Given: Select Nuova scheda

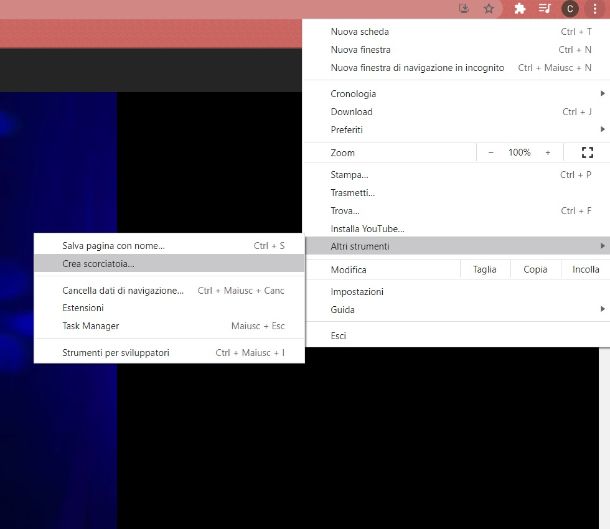Looking at the screenshot, I should coord(458,32).
